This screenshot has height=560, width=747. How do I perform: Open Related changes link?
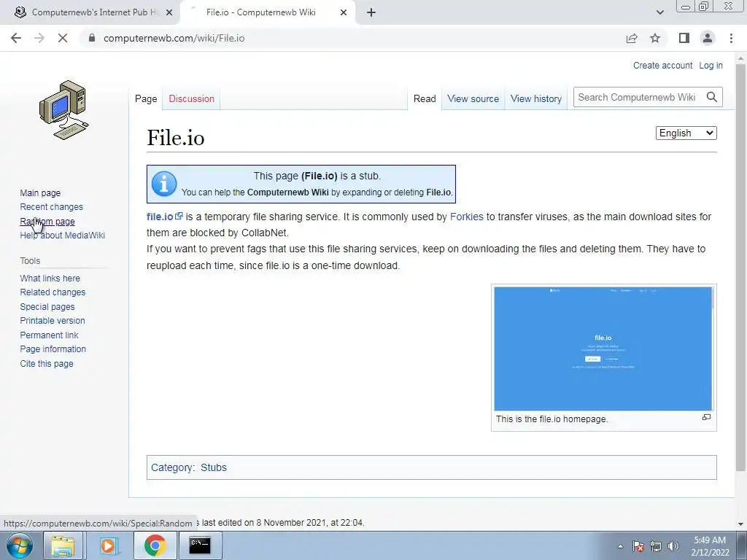click(x=53, y=292)
